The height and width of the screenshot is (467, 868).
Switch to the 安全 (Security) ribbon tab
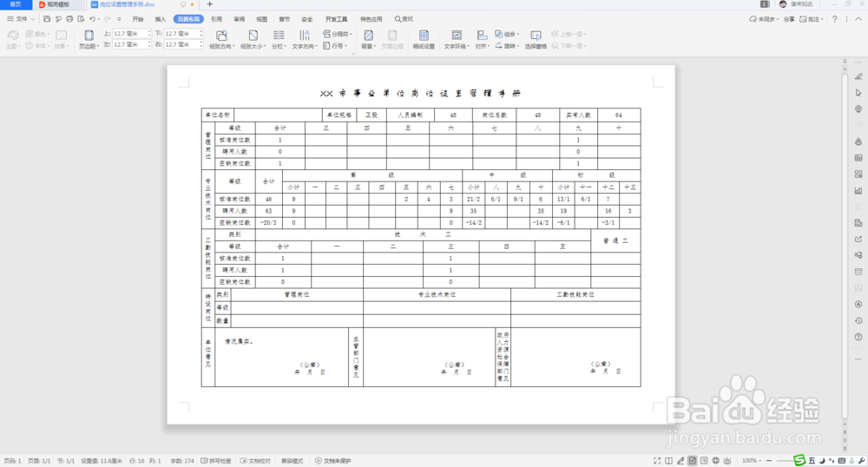(x=307, y=19)
